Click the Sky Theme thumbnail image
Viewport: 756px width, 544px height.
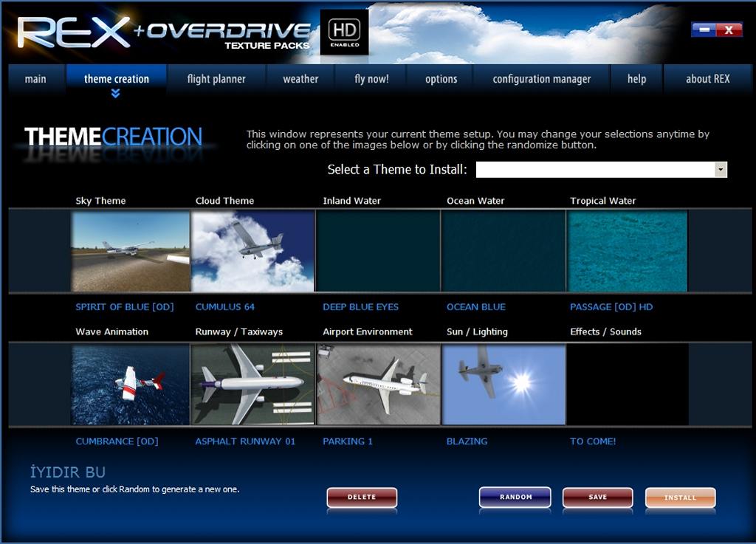pyautogui.click(x=131, y=252)
